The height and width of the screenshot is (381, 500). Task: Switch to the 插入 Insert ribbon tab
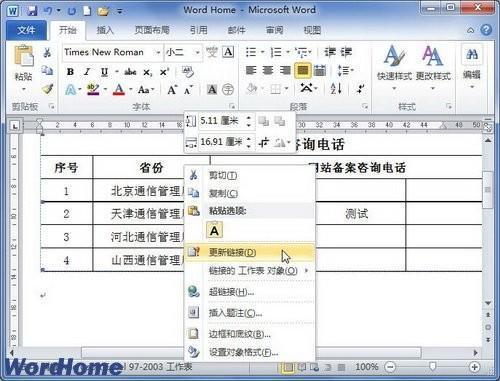(105, 30)
